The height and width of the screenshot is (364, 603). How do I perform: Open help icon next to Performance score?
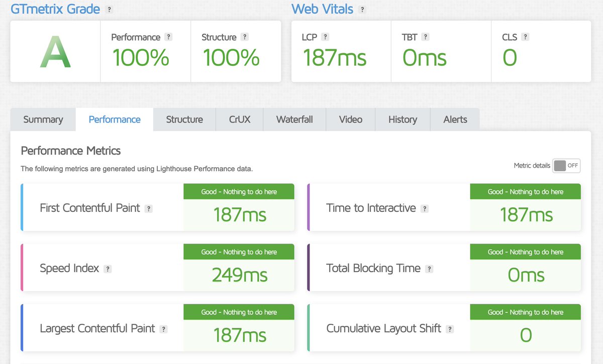tap(168, 37)
